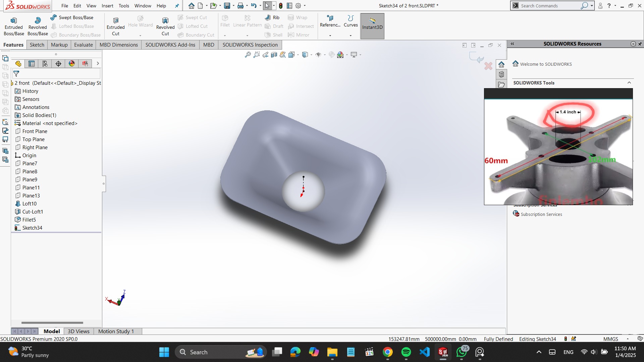Toggle the Select arrow tool

point(267,6)
